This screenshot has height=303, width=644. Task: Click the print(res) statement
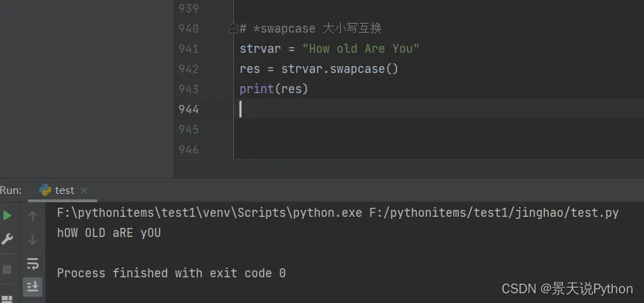[x=273, y=89]
